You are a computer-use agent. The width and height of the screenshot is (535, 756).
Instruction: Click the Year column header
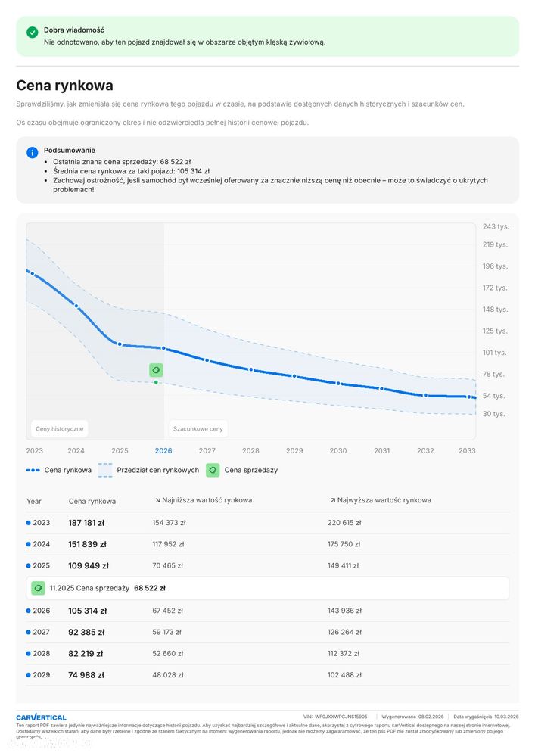coord(34,502)
